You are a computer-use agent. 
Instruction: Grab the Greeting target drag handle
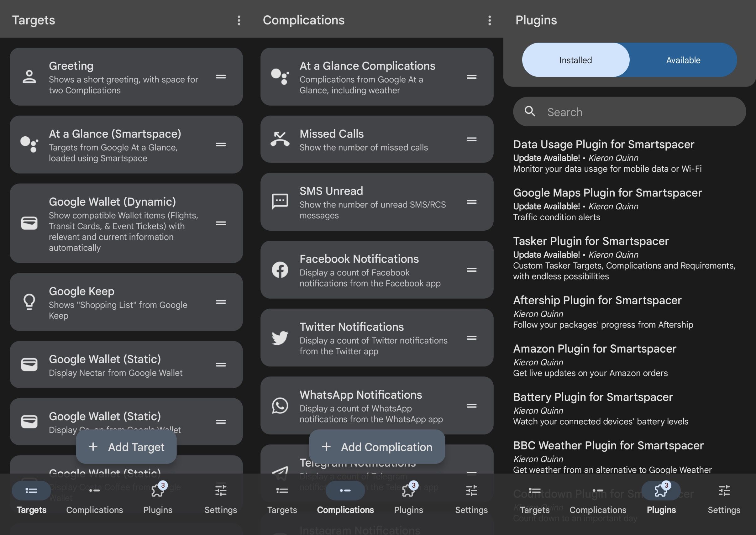(x=221, y=77)
